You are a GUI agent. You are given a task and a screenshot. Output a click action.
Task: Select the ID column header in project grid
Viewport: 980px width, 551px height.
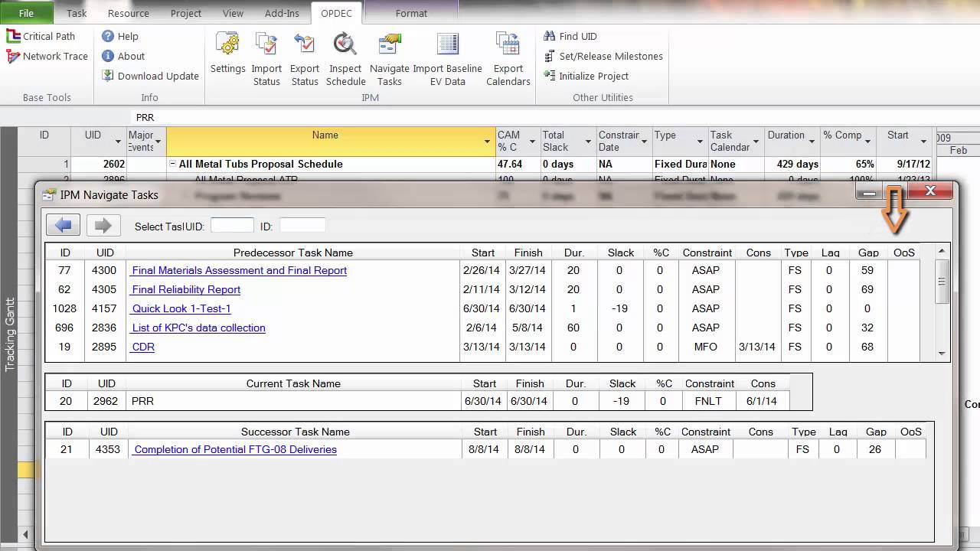pos(44,142)
